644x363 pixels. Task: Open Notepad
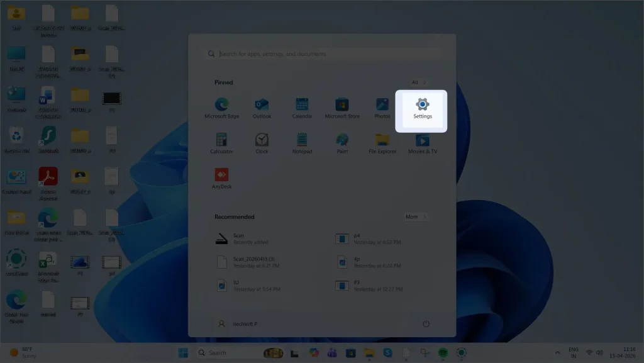click(302, 142)
